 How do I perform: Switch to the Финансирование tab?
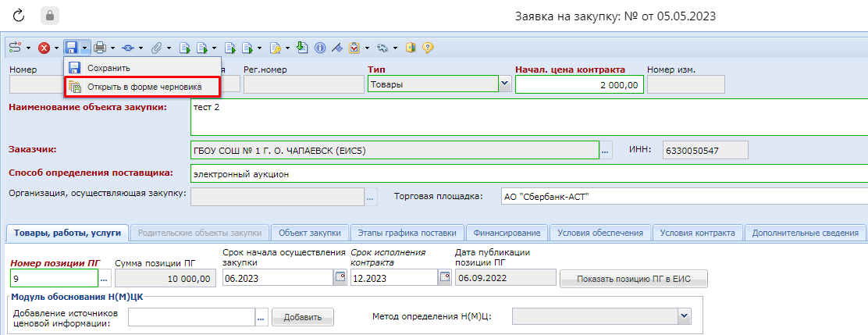[507, 232]
